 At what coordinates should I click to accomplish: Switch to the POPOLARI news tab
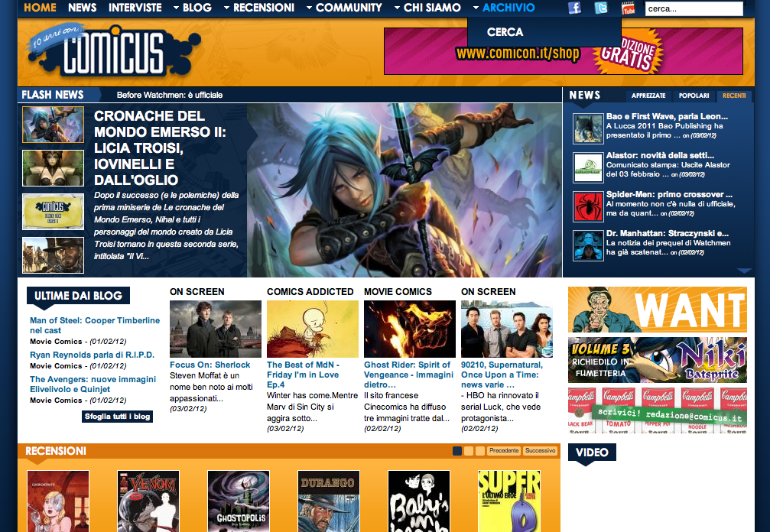click(694, 96)
